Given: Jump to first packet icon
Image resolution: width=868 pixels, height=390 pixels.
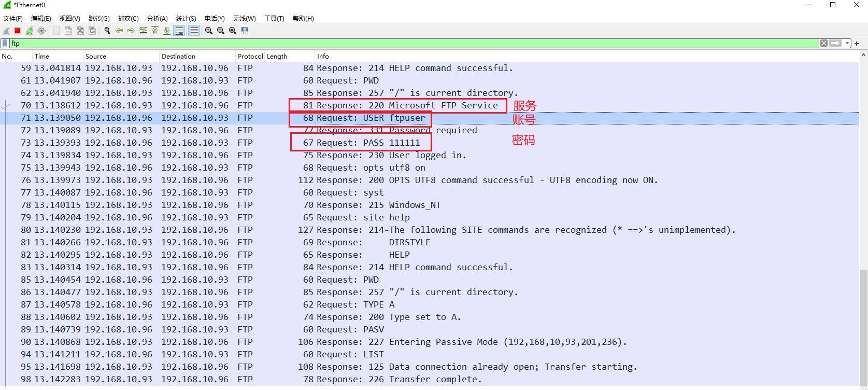Looking at the screenshot, I should (155, 31).
